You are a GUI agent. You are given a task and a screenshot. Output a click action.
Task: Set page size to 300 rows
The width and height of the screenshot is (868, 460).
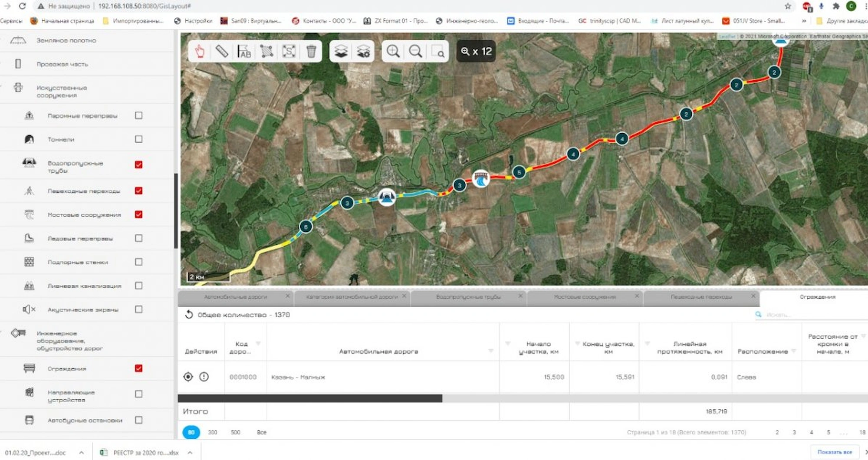212,432
